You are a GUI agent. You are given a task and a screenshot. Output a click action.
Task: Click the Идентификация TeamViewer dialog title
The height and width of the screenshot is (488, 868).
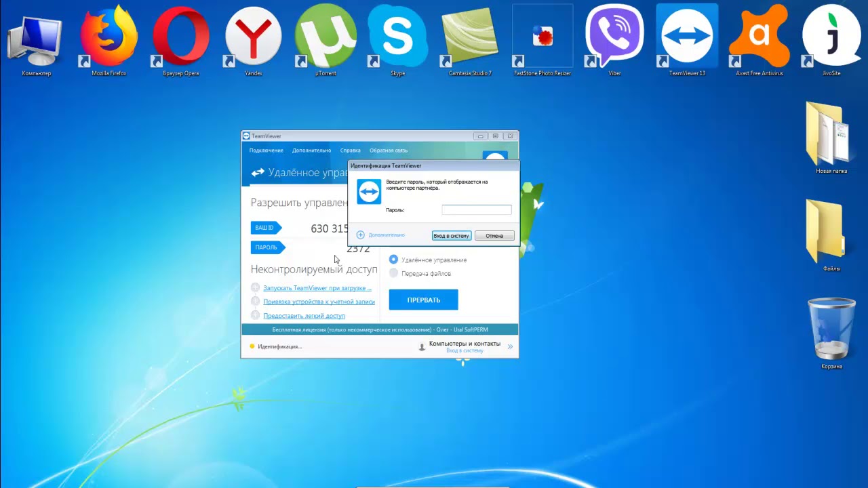(x=386, y=165)
